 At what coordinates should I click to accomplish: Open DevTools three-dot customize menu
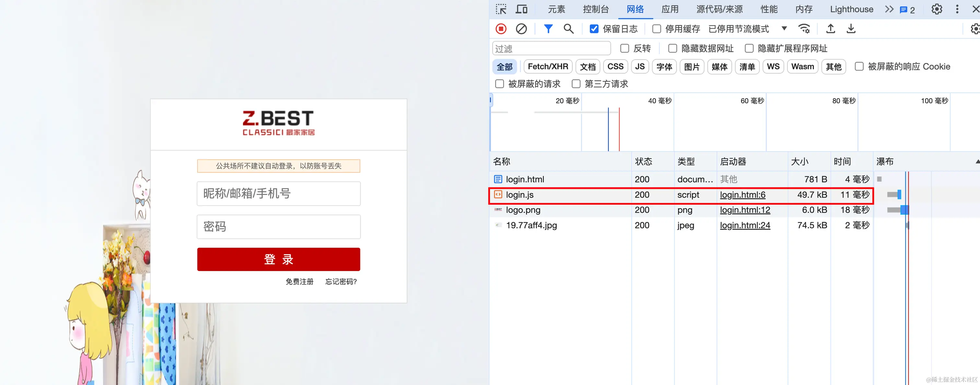point(957,9)
